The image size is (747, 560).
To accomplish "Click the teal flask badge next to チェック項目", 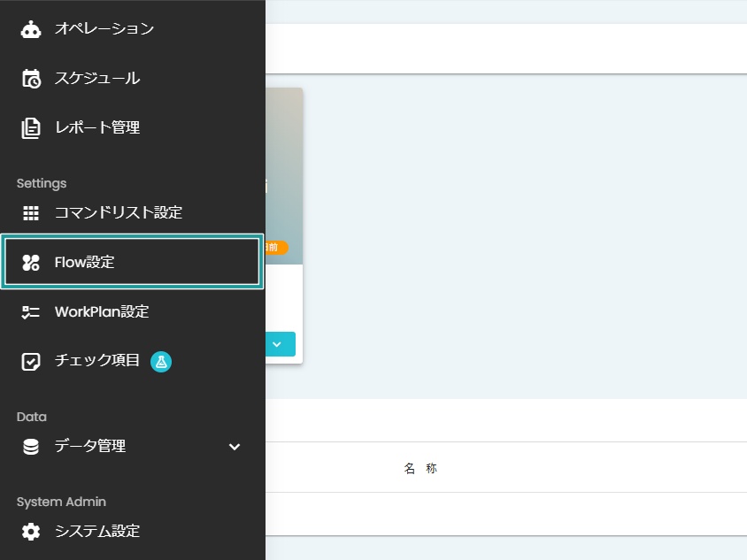I will tap(161, 362).
